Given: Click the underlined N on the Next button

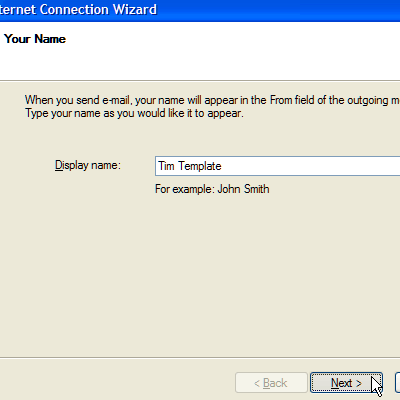Looking at the screenshot, I should pyautogui.click(x=335, y=383).
